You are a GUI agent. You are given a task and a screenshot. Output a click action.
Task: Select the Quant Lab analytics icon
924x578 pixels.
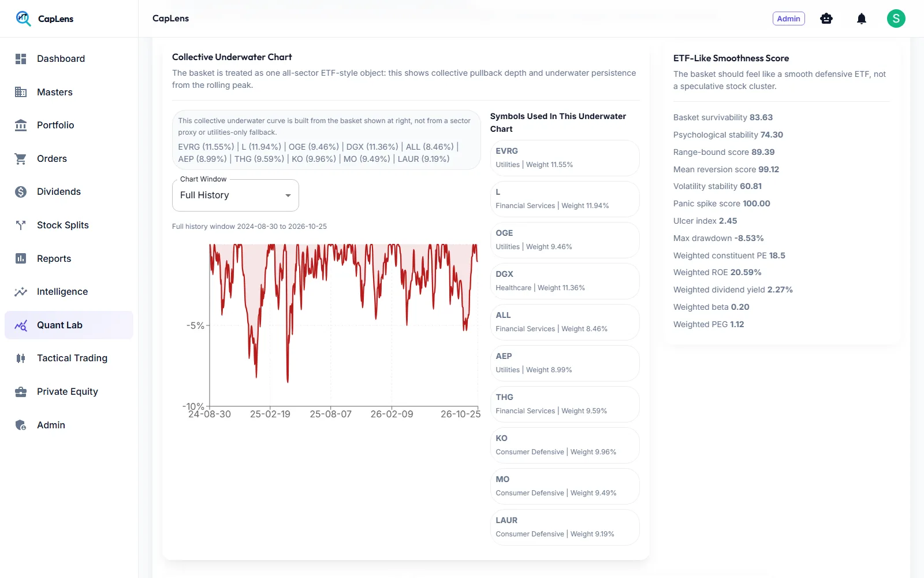coord(21,325)
